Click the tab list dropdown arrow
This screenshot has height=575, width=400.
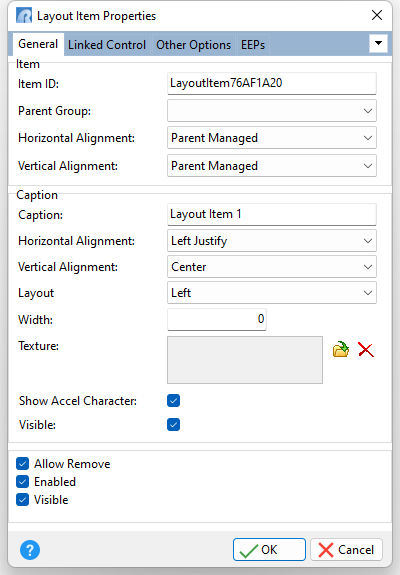[x=378, y=43]
